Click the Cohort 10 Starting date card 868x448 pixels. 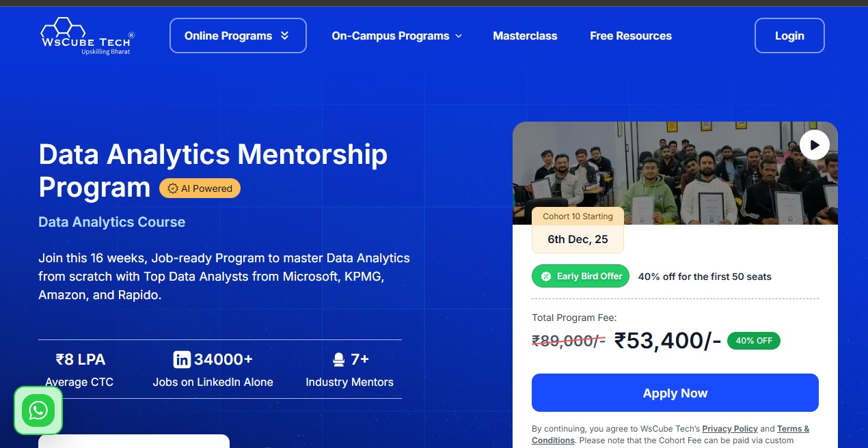pos(578,230)
